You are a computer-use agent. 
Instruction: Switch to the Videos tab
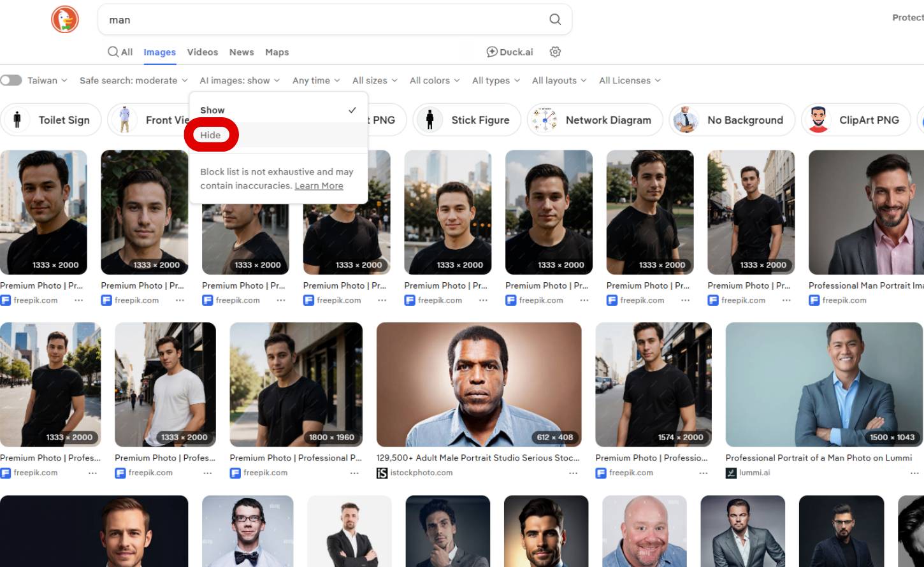pos(203,52)
